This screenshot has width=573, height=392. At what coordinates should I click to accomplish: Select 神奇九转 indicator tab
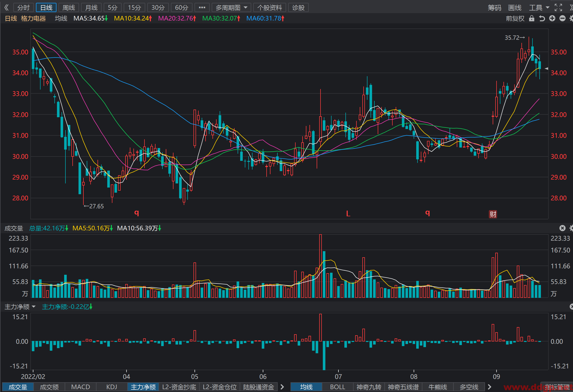[x=369, y=387]
